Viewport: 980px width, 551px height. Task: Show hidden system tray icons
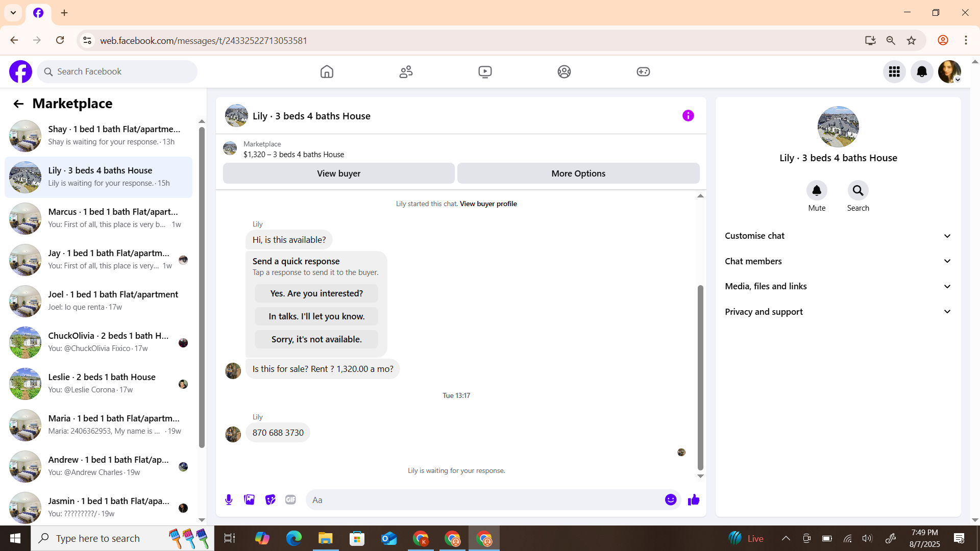[x=786, y=538]
